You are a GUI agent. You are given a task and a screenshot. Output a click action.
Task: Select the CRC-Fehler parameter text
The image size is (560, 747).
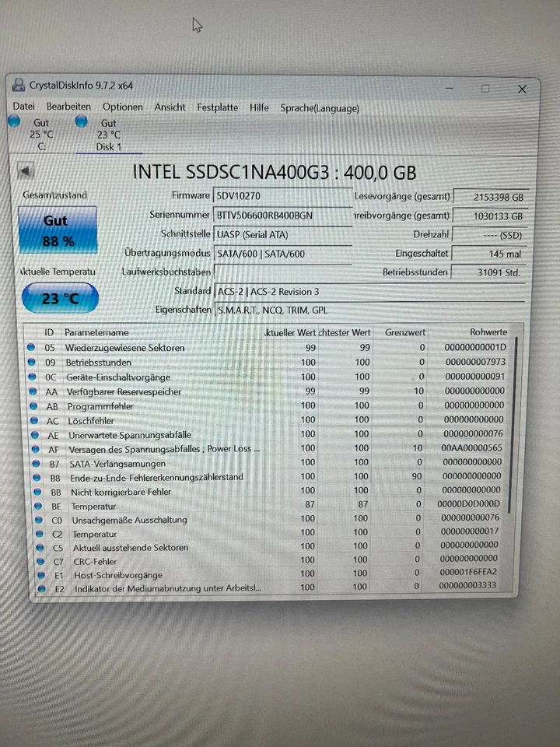tap(95, 562)
